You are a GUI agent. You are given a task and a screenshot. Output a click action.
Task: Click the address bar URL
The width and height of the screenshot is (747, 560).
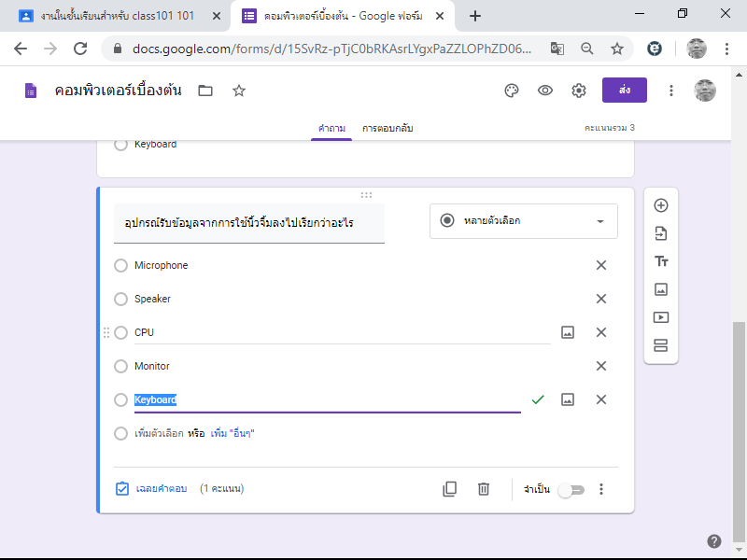[x=331, y=49]
